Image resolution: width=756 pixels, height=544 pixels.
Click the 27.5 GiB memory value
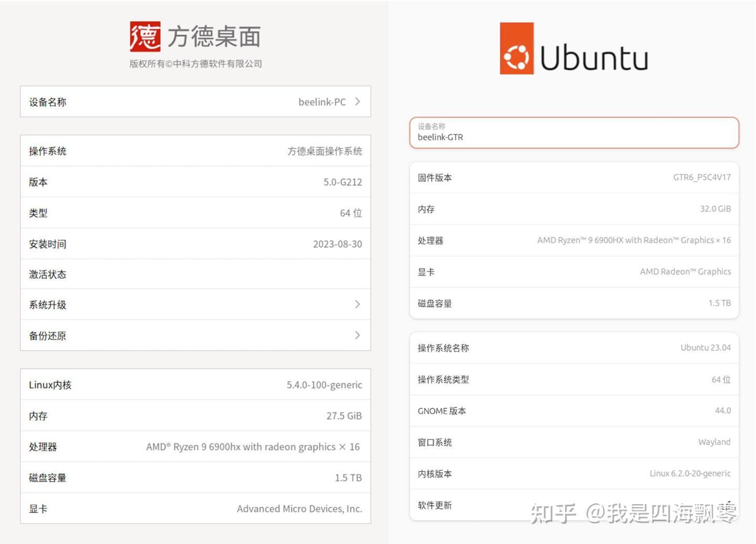pyautogui.click(x=344, y=416)
